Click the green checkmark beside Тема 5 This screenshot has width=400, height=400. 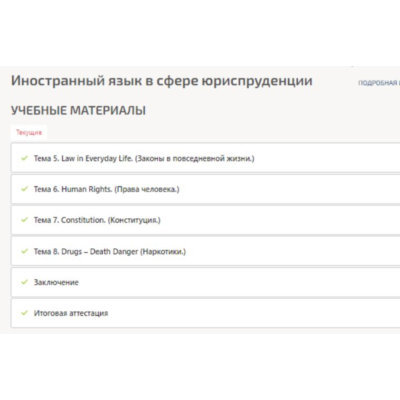tap(24, 158)
